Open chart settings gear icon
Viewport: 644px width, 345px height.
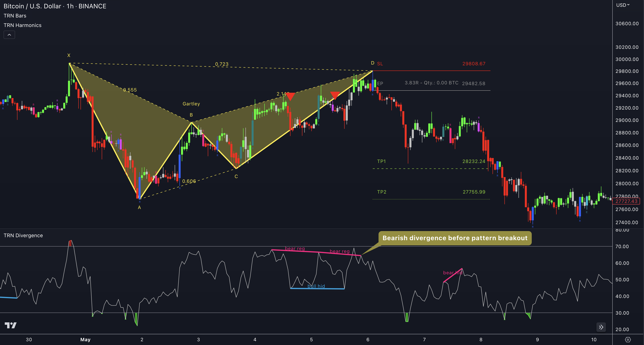tap(628, 339)
